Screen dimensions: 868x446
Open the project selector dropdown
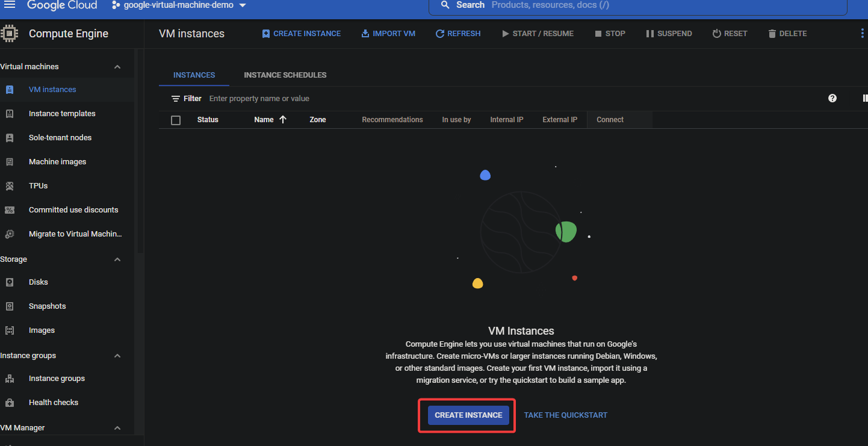pyautogui.click(x=179, y=5)
